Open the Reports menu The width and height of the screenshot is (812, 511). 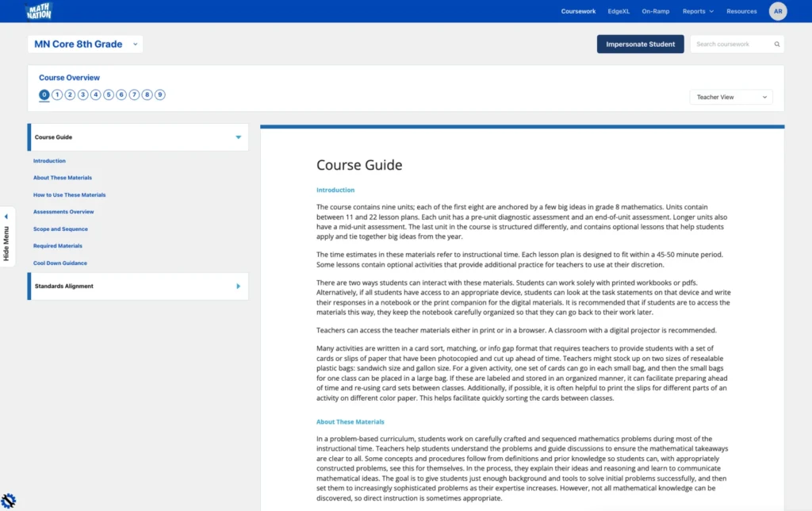(x=698, y=11)
